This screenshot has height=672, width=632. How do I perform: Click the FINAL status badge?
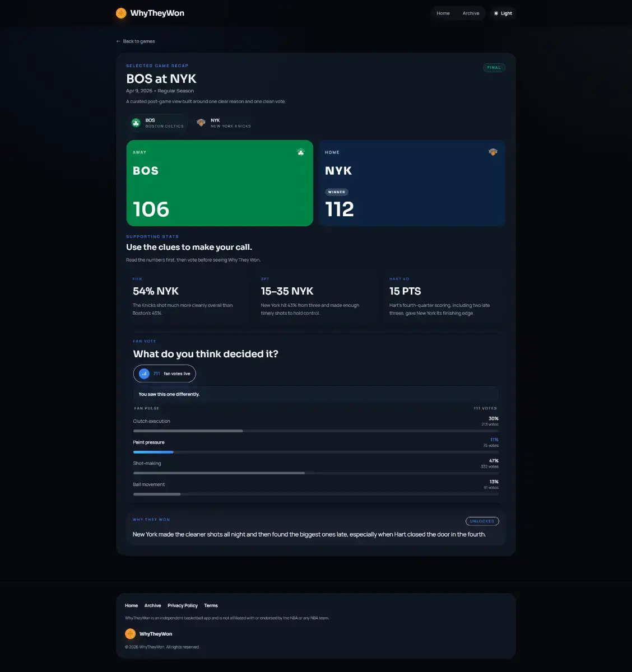click(x=494, y=68)
